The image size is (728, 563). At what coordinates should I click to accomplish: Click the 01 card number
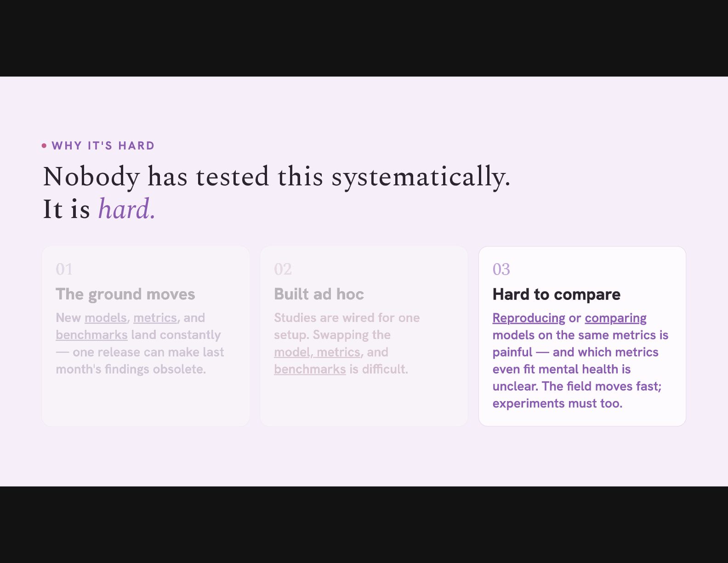64,269
